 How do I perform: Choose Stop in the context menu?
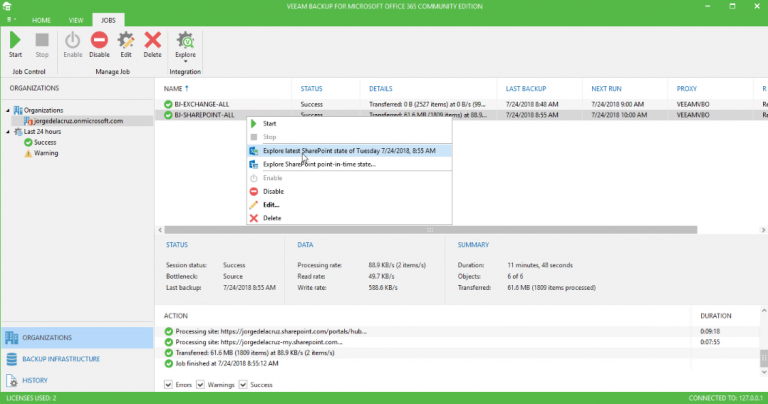click(x=349, y=137)
